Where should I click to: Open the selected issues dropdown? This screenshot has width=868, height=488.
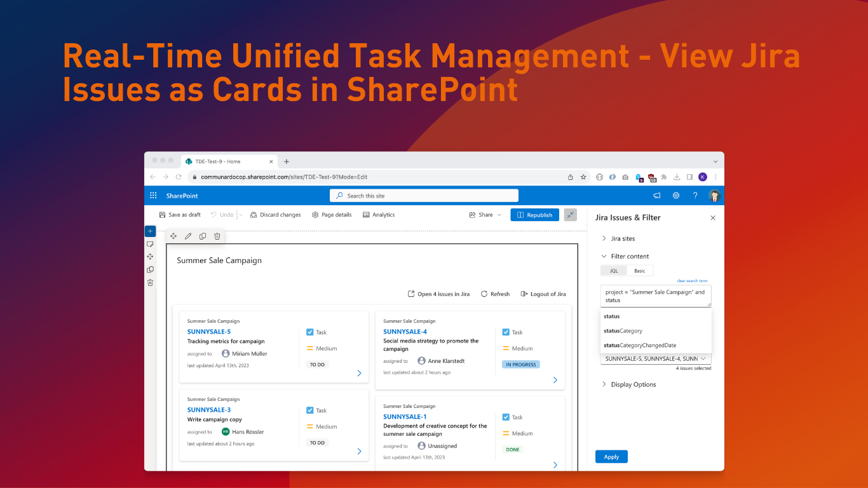click(655, 359)
